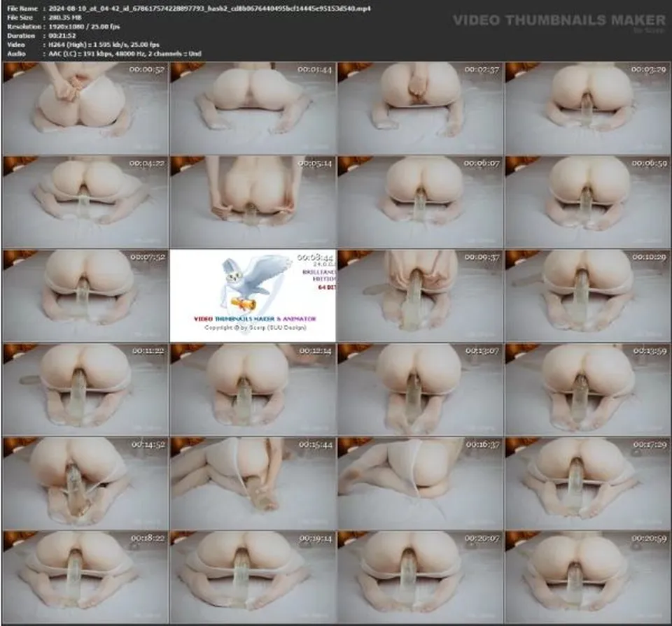Screen dimensions: 672x626
Task: Choose the thumbnail stamped 00:15:44
Action: click(x=253, y=483)
